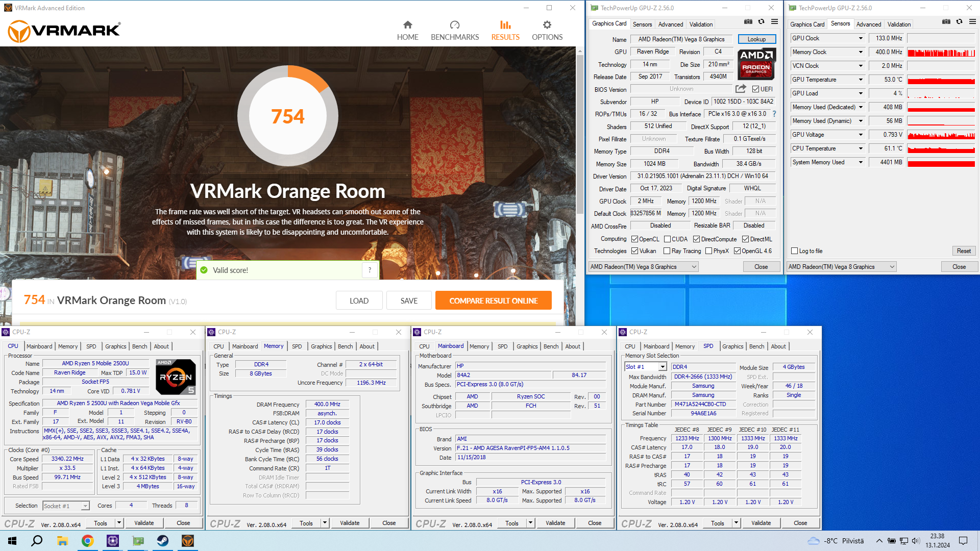Open taskbar Search
Screen dimensions: 980x551
click(x=37, y=541)
